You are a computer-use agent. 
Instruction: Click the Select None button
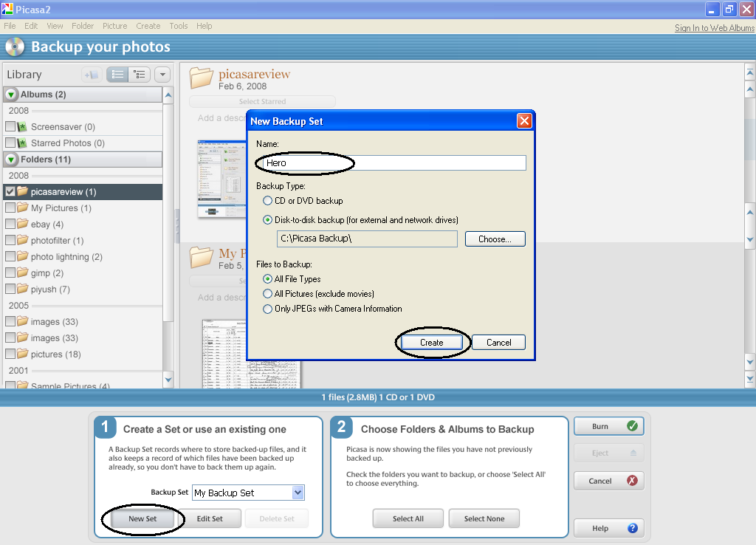[x=484, y=518]
